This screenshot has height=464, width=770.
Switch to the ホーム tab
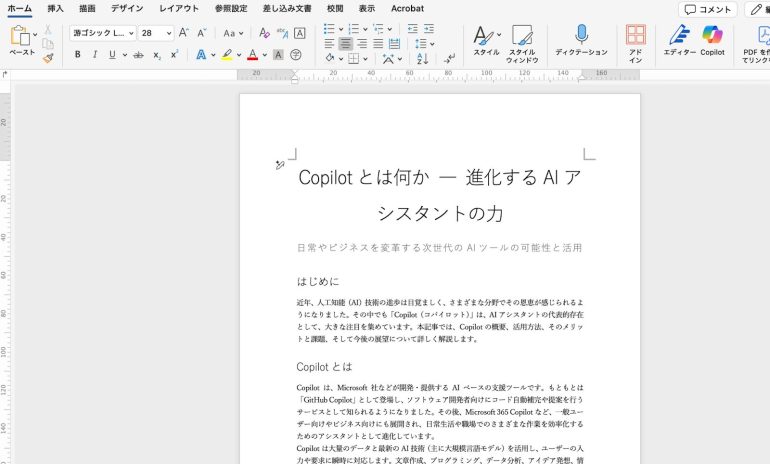(x=20, y=8)
